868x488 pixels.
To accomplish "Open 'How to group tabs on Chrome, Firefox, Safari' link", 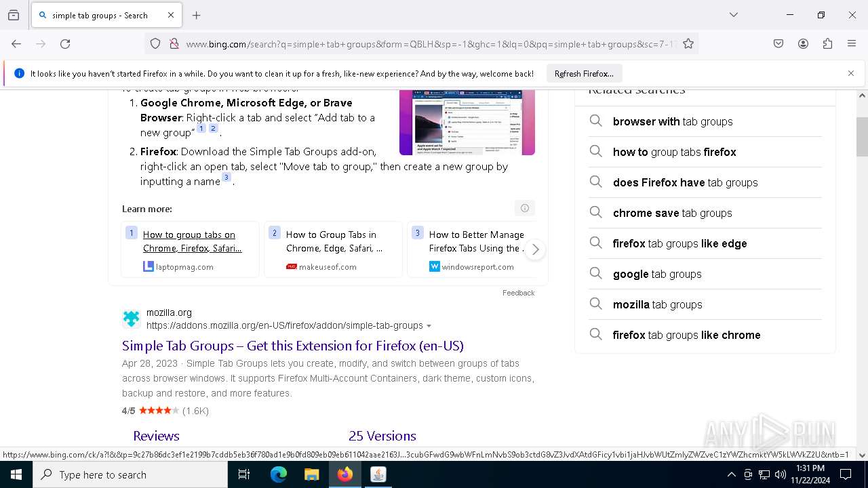I will coord(192,241).
